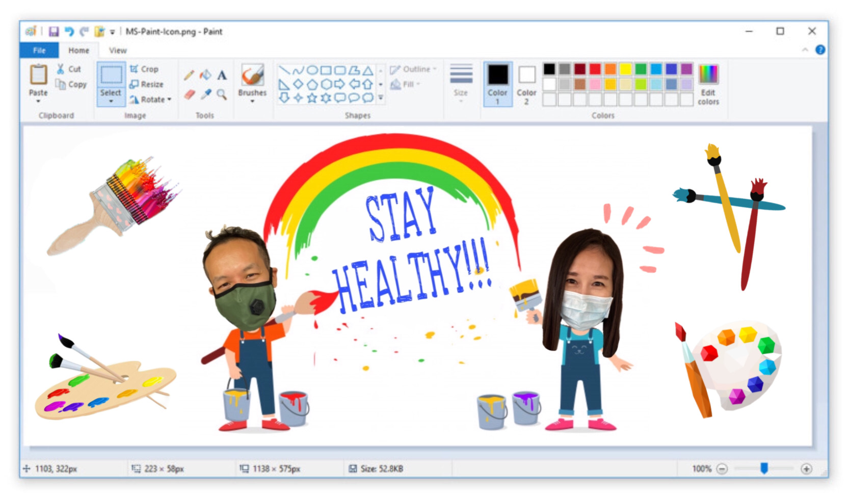This screenshot has height=504, width=850.
Task: Zoom out with the minus button
Action: coord(722,469)
